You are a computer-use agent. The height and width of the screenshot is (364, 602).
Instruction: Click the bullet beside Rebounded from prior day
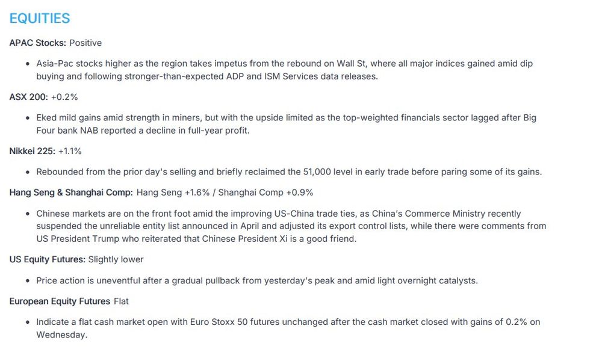28,172
